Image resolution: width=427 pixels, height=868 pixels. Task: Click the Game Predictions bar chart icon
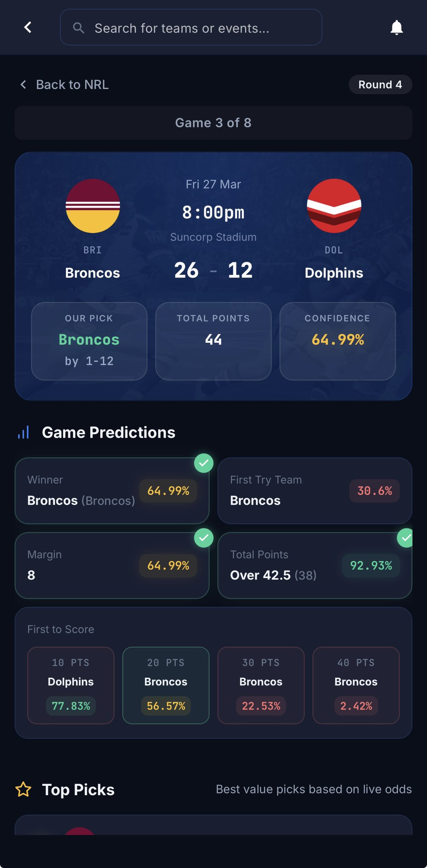(x=24, y=432)
